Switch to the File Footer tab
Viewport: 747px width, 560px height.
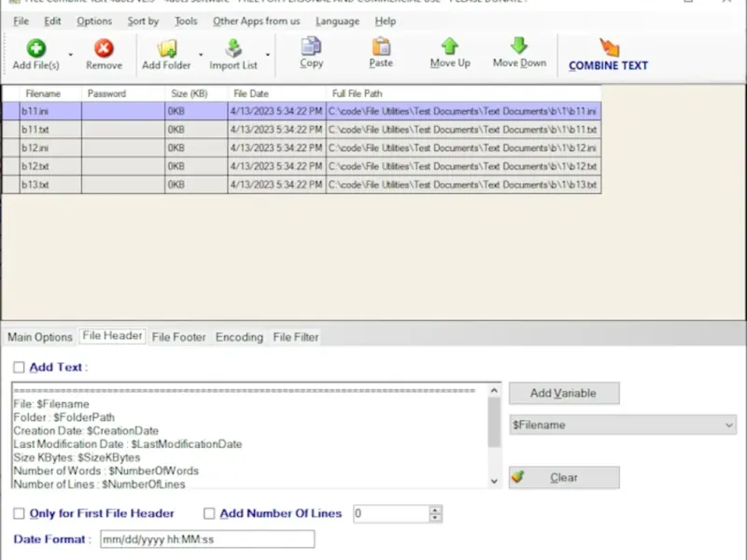pyautogui.click(x=178, y=337)
